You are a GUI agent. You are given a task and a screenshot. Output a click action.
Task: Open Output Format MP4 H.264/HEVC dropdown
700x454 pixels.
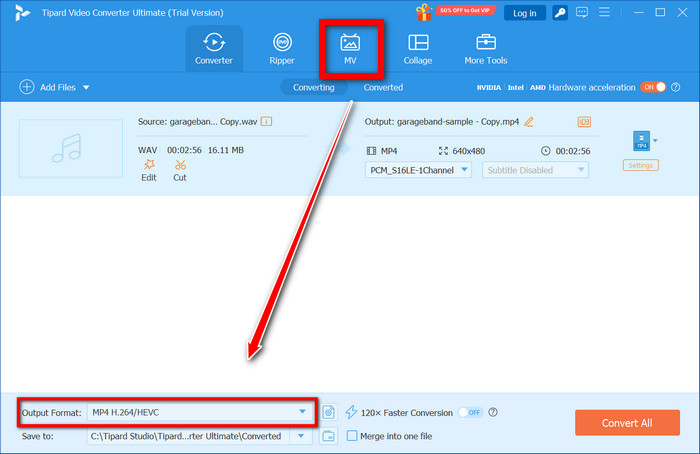[x=200, y=412]
